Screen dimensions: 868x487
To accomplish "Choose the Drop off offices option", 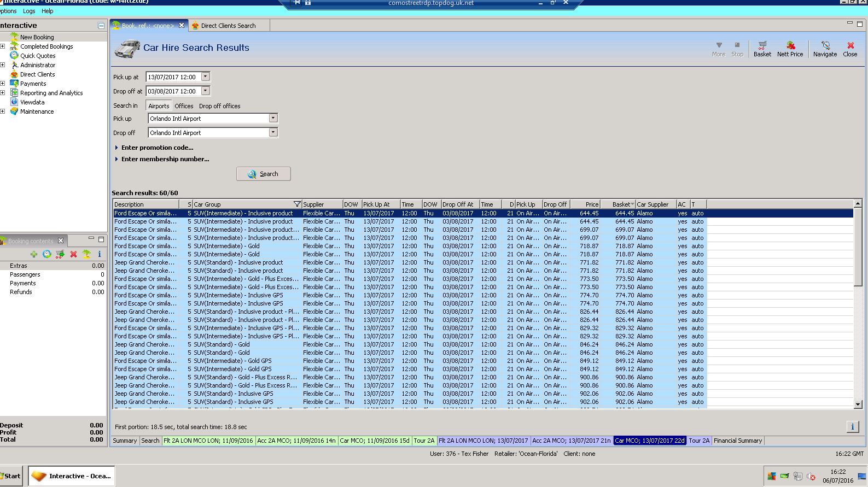I will [219, 106].
